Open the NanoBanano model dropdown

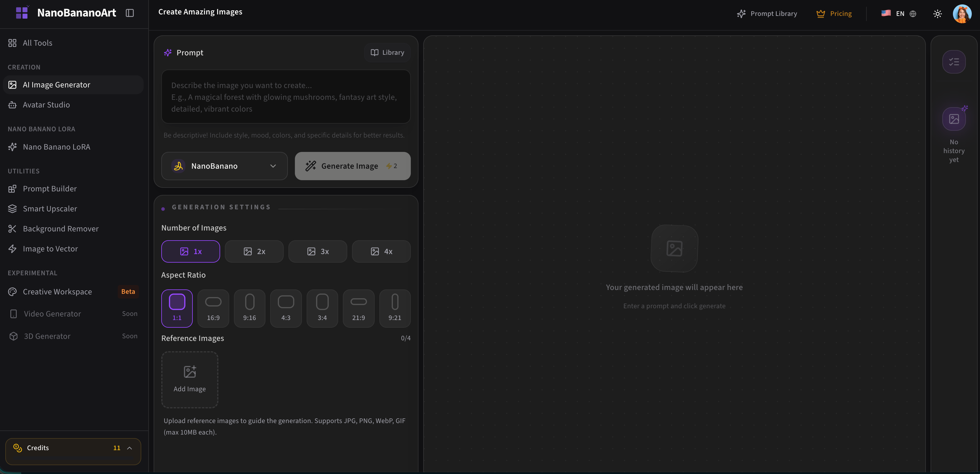pyautogui.click(x=225, y=166)
